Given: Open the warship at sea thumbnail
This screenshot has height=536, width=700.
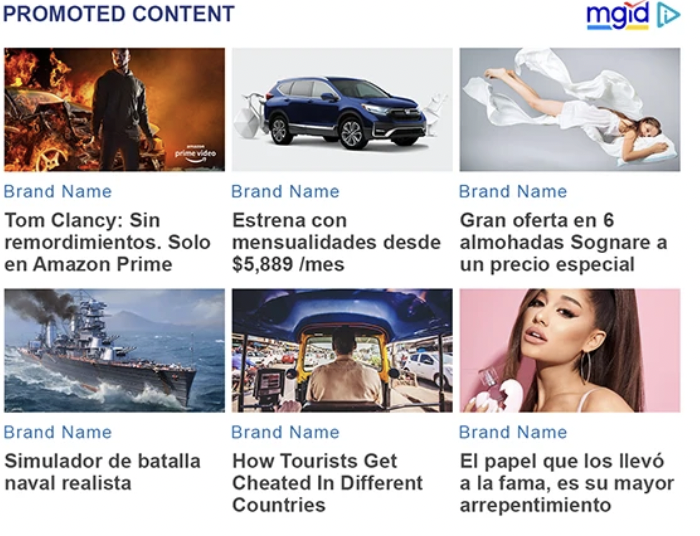Looking at the screenshot, I should click(x=115, y=350).
